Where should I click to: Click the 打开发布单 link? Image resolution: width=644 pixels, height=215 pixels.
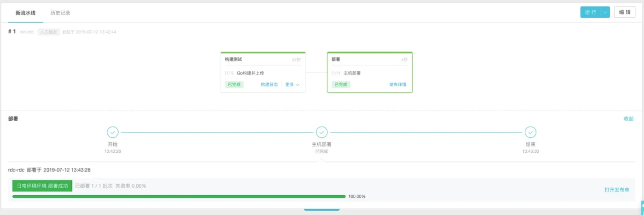coord(617,190)
